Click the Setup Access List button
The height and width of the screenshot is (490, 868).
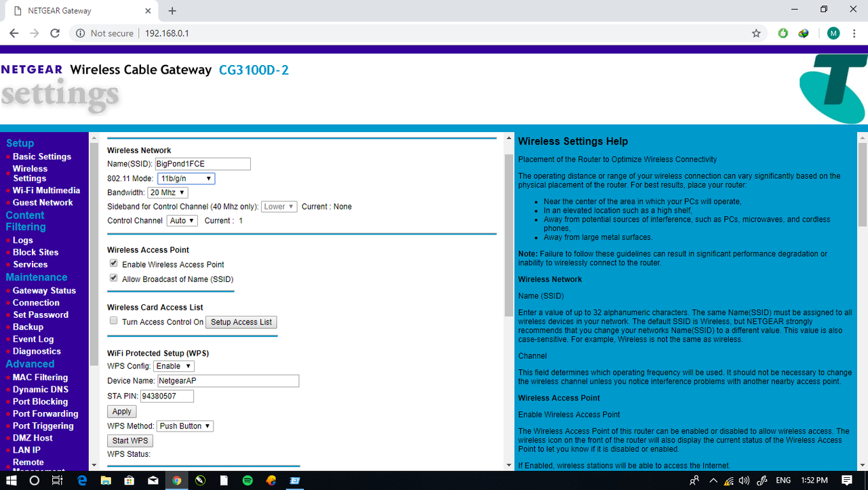coord(241,322)
